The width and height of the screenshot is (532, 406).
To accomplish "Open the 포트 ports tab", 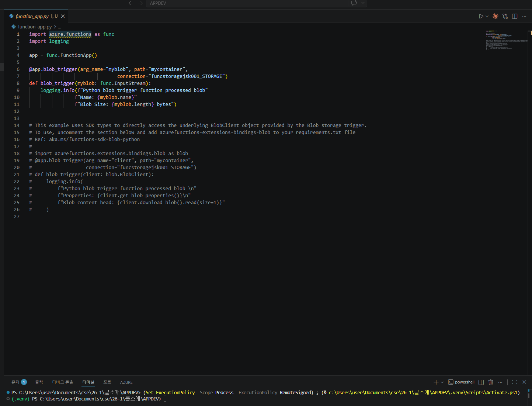I will 107,382.
